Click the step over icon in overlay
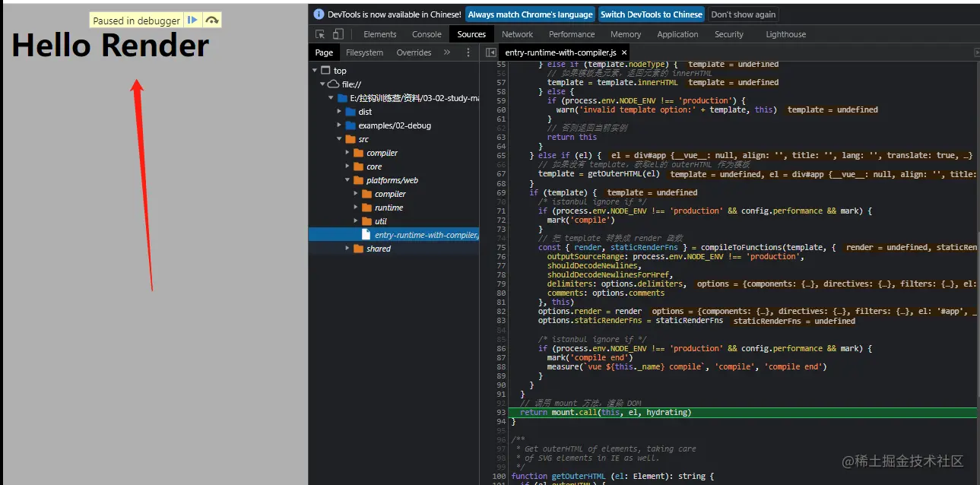The width and height of the screenshot is (980, 485). tap(212, 21)
